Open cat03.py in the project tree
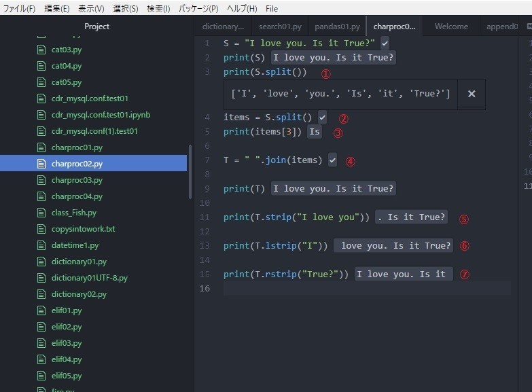532x392 pixels. pyautogui.click(x=67, y=50)
